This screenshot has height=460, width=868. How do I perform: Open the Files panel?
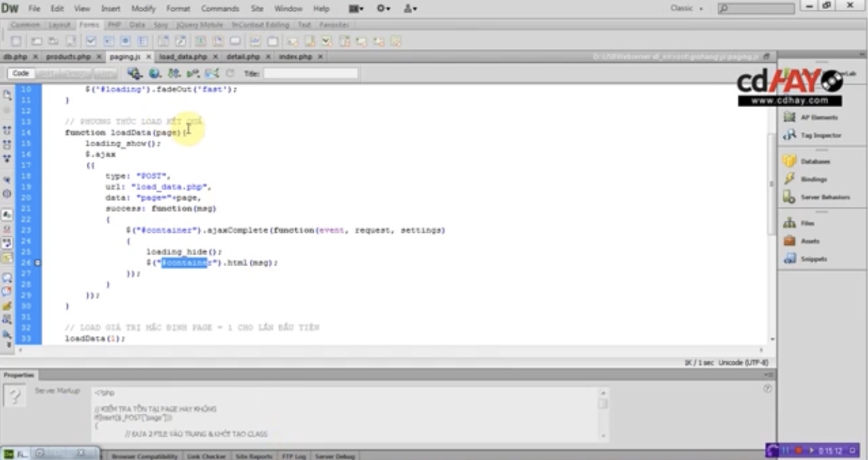[x=806, y=222]
